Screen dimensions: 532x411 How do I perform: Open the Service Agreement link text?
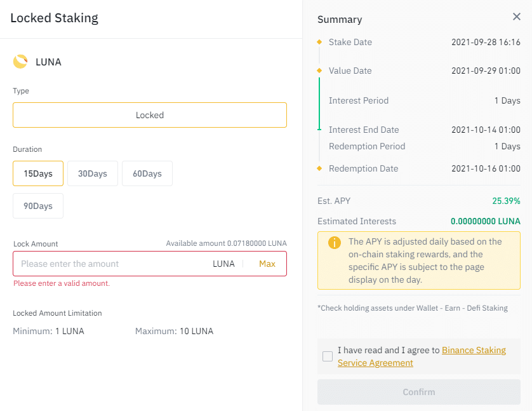point(375,363)
